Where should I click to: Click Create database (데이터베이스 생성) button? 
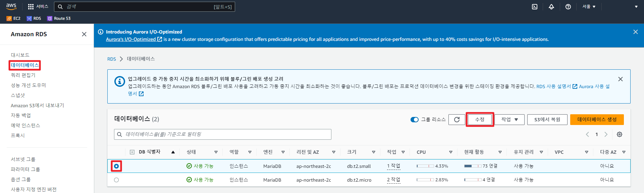pyautogui.click(x=597, y=120)
